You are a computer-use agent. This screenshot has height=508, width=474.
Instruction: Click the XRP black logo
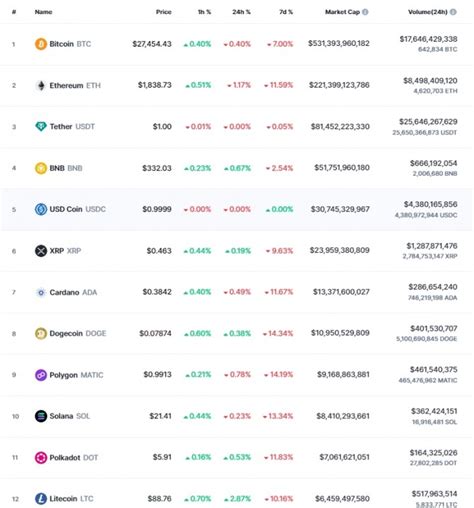[x=41, y=251]
